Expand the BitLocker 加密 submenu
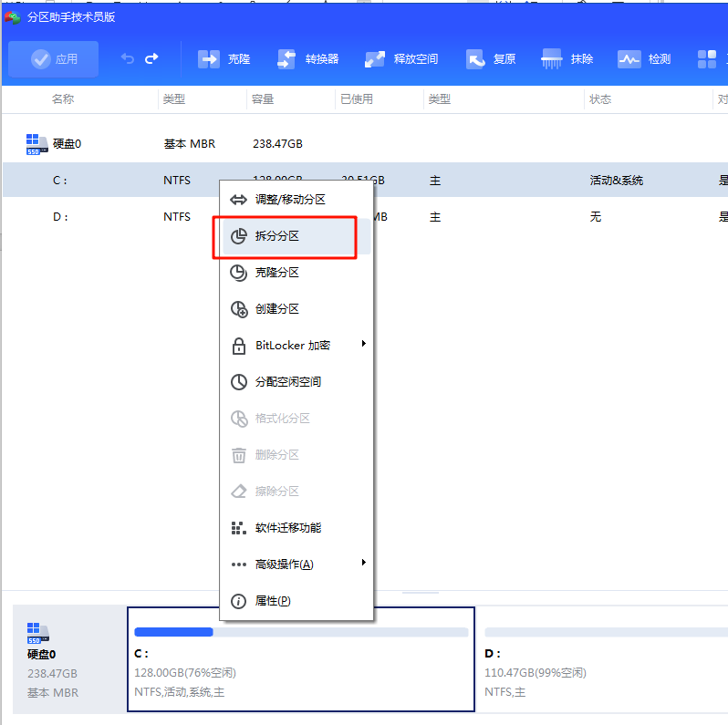Viewport: 728px width, 725px height. coord(293,346)
